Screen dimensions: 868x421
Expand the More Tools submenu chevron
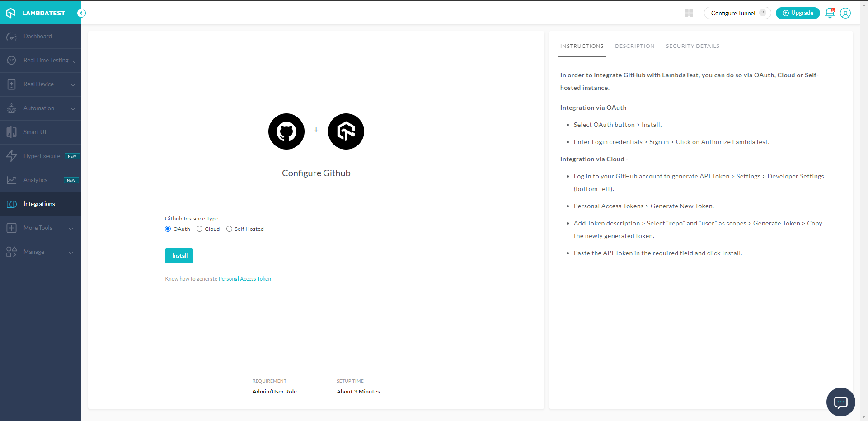coord(70,229)
